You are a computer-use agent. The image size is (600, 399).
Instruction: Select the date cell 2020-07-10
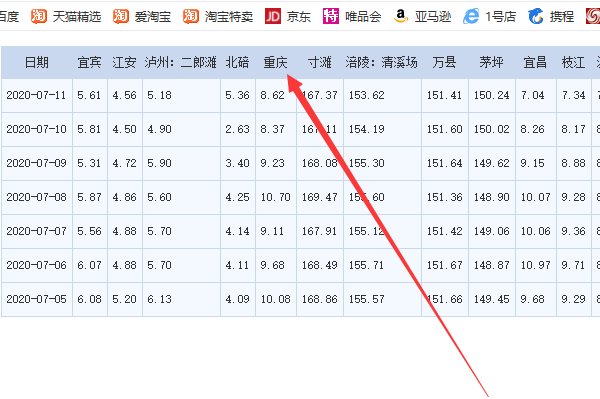click(x=36, y=129)
